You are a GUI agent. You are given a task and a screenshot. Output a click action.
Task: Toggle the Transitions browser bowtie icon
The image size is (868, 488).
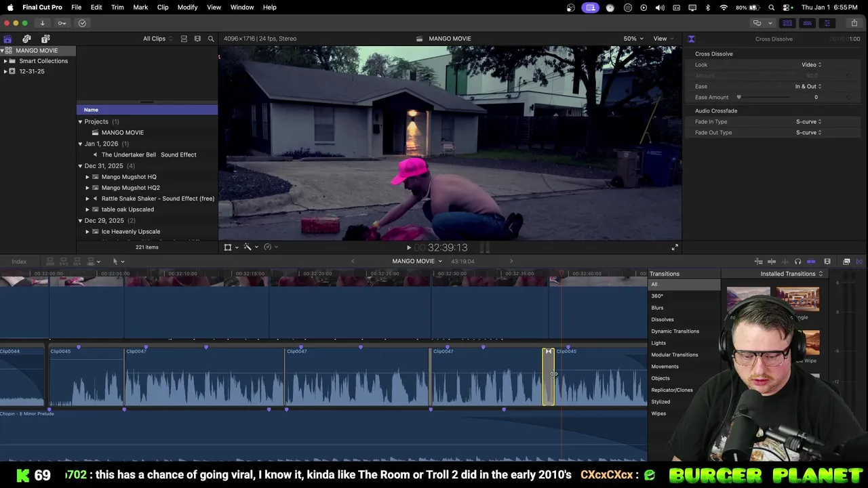(x=859, y=262)
